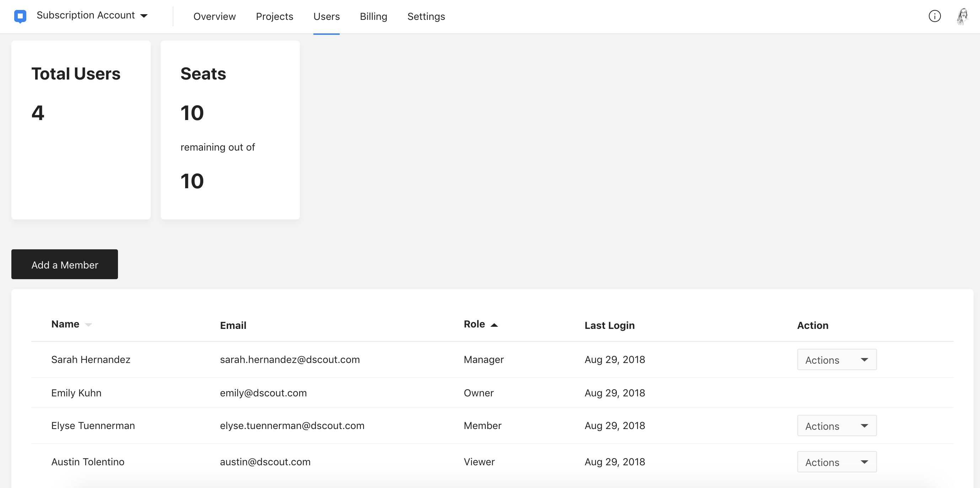Click email austin@dscout.com
The height and width of the screenshot is (488, 980).
(265, 461)
